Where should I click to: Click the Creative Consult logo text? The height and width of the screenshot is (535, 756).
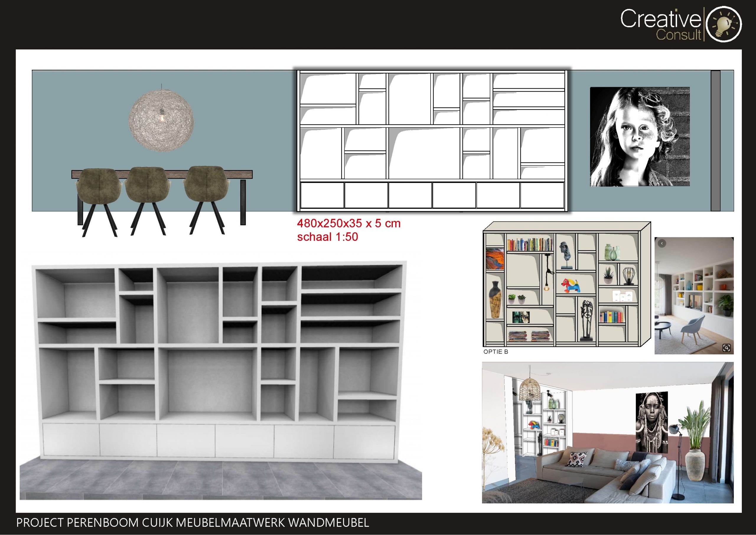661,25
